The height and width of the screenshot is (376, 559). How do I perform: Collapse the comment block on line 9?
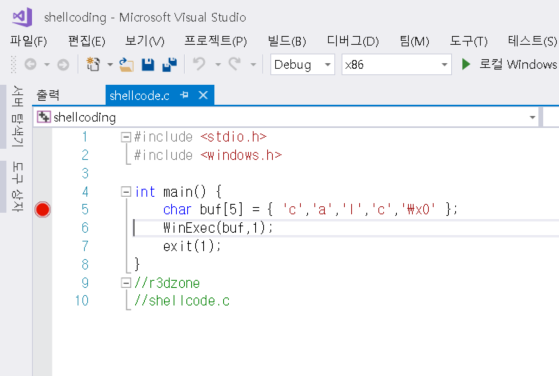[125, 283]
